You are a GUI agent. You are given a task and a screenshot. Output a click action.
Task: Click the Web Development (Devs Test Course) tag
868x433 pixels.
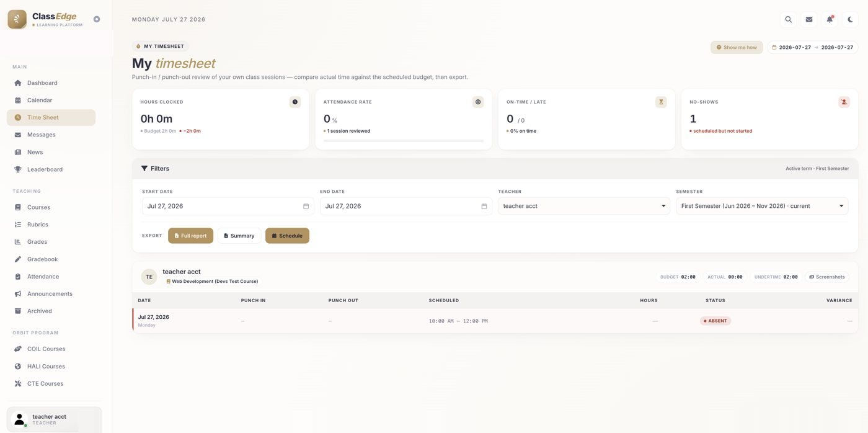pyautogui.click(x=212, y=282)
